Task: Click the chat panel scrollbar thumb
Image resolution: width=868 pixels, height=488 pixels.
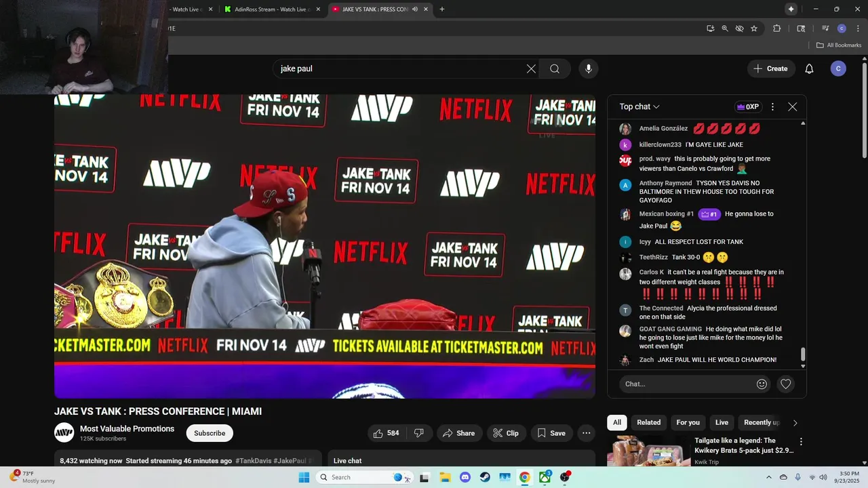Action: (804, 354)
